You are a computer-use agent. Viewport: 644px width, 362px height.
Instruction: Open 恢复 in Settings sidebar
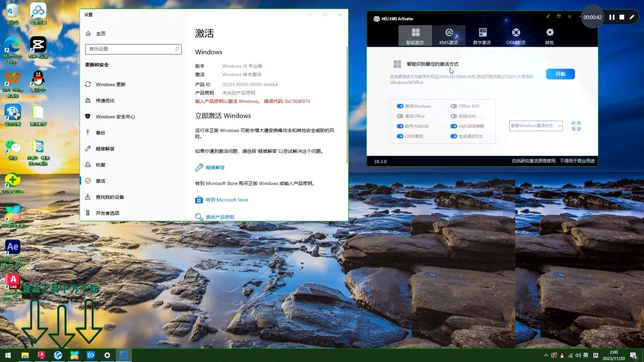pos(95,165)
